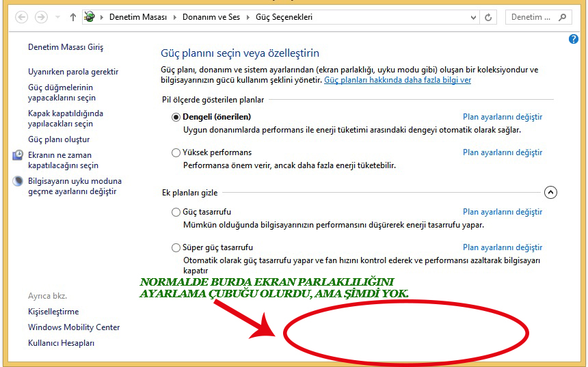
Task: Open the address bar history dropdown
Action: (x=472, y=17)
